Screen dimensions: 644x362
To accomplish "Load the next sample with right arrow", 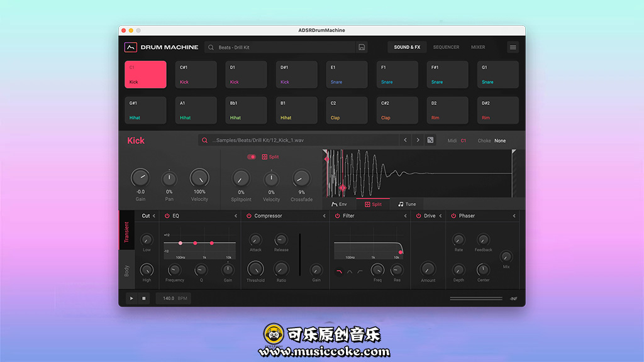I will 418,140.
